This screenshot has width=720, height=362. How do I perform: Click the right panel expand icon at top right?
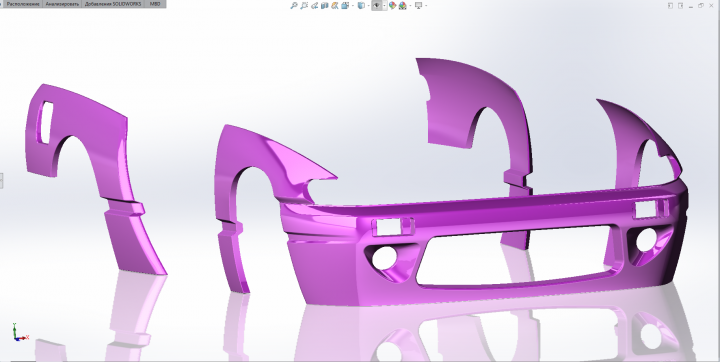coord(681,6)
